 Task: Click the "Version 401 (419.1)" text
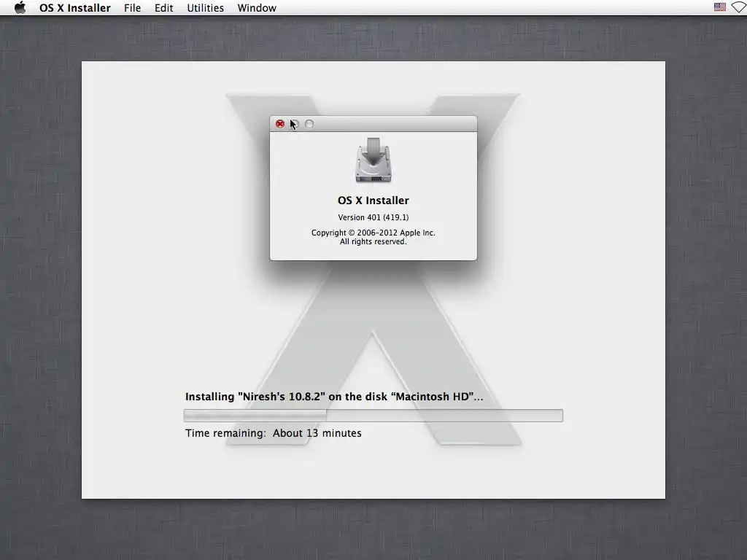pos(373,217)
